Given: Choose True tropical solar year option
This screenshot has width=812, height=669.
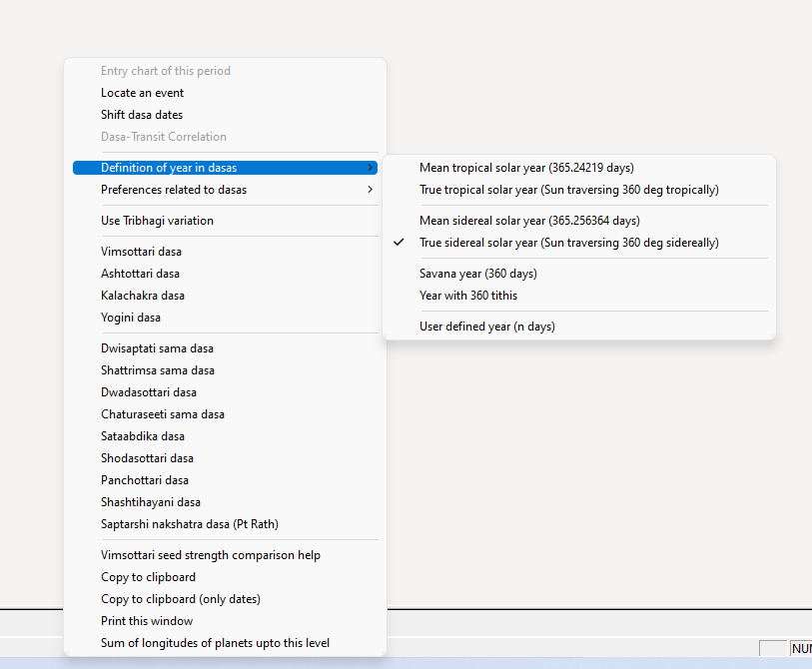Looking at the screenshot, I should 579,190.
